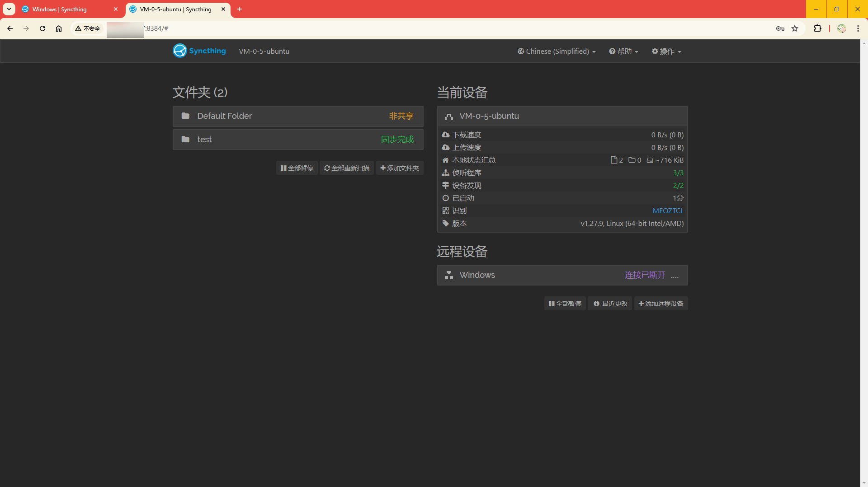This screenshot has width=868, height=487.
Task: Click the device discovery signpost icon
Action: point(446,185)
